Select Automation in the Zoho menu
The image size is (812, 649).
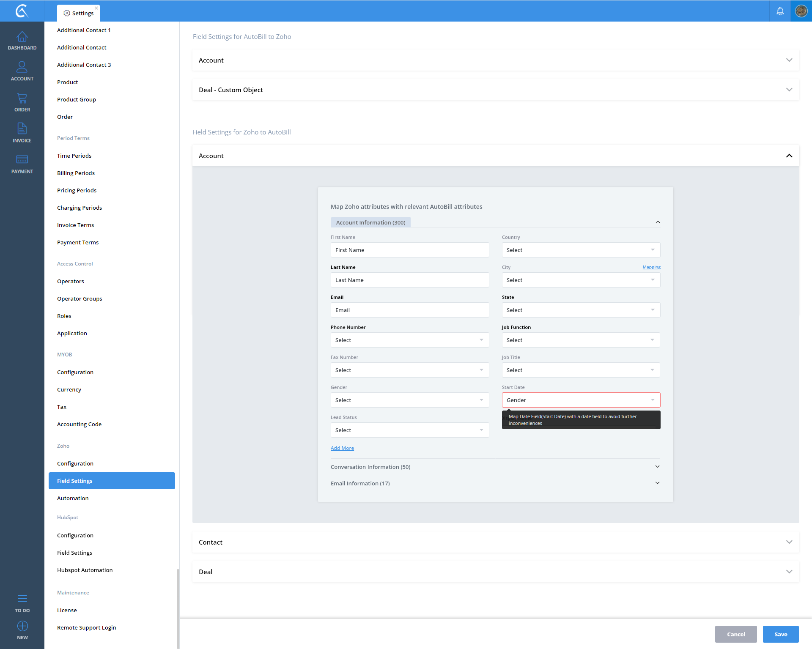pyautogui.click(x=73, y=498)
